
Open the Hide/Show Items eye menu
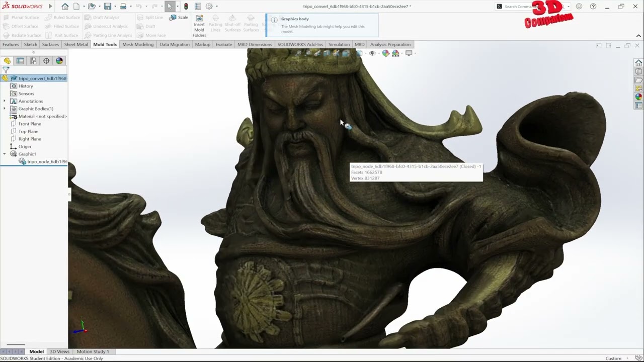coord(372,53)
